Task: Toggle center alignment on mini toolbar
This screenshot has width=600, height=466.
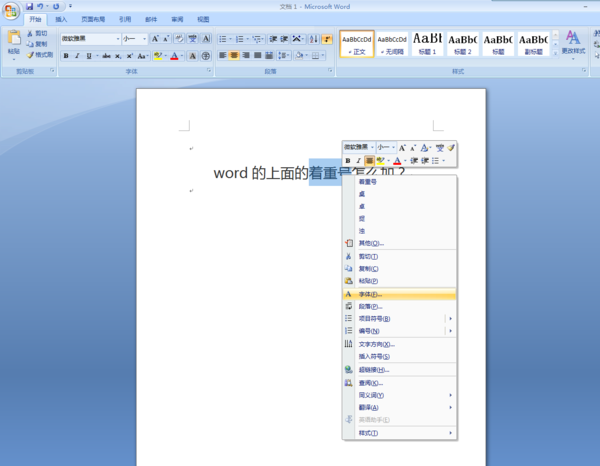Action: tap(369, 160)
